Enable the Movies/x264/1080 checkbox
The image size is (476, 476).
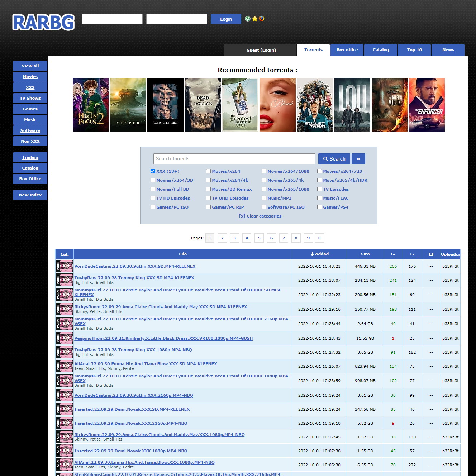[x=264, y=171]
